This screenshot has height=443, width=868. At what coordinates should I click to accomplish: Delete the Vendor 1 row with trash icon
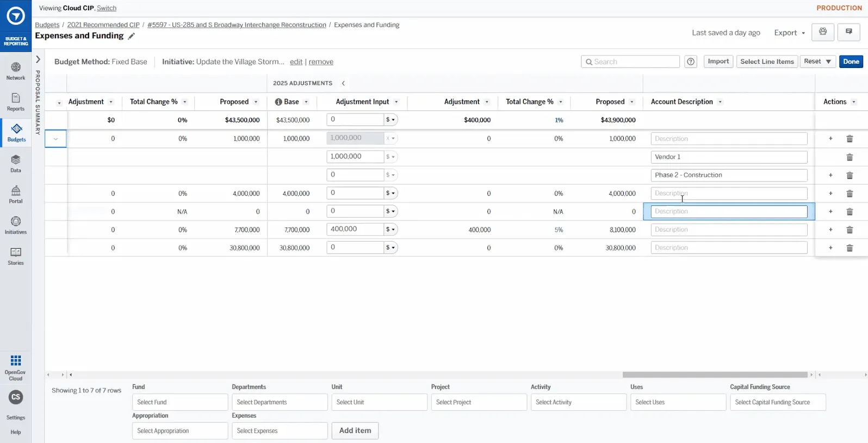(x=850, y=157)
